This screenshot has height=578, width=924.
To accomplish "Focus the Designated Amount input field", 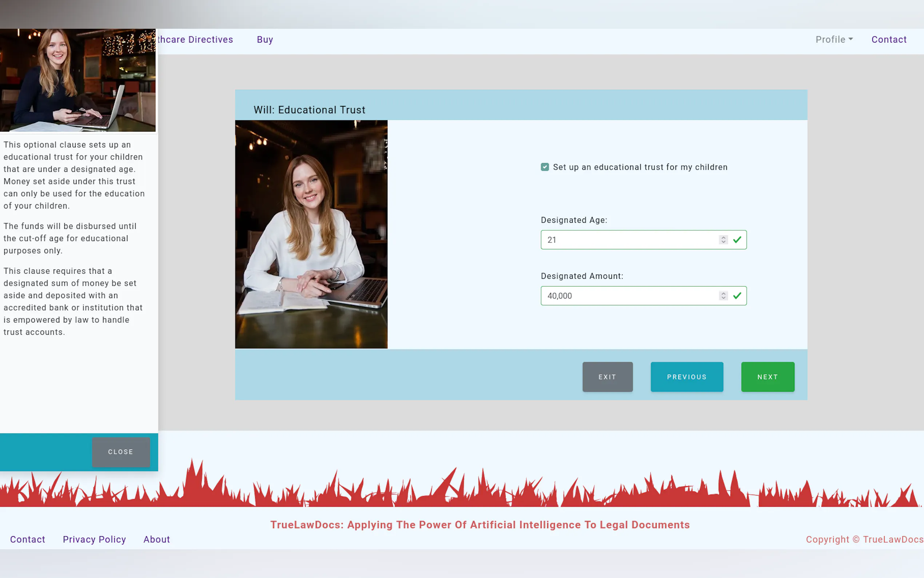I will tap(628, 296).
